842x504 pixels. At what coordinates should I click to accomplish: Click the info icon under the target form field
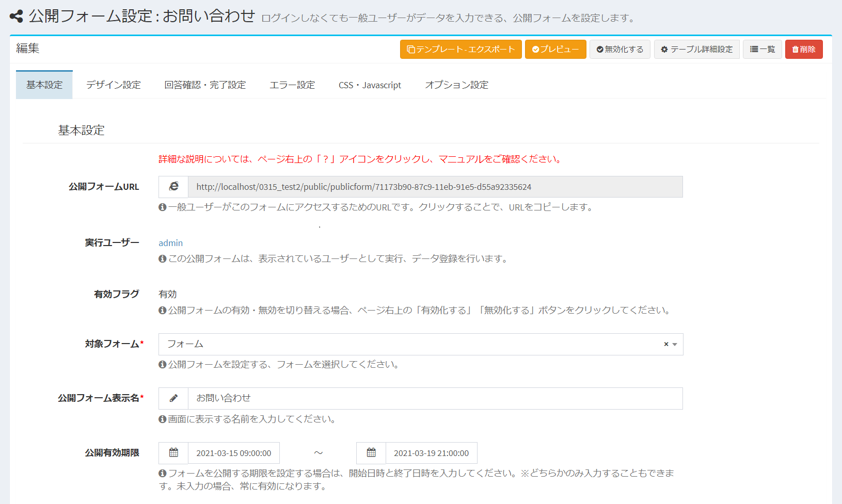tap(163, 365)
